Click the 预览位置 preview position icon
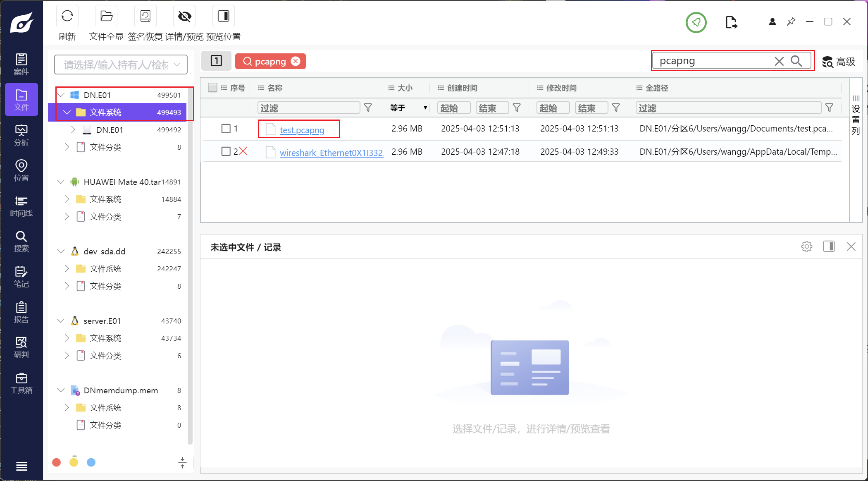 223,17
